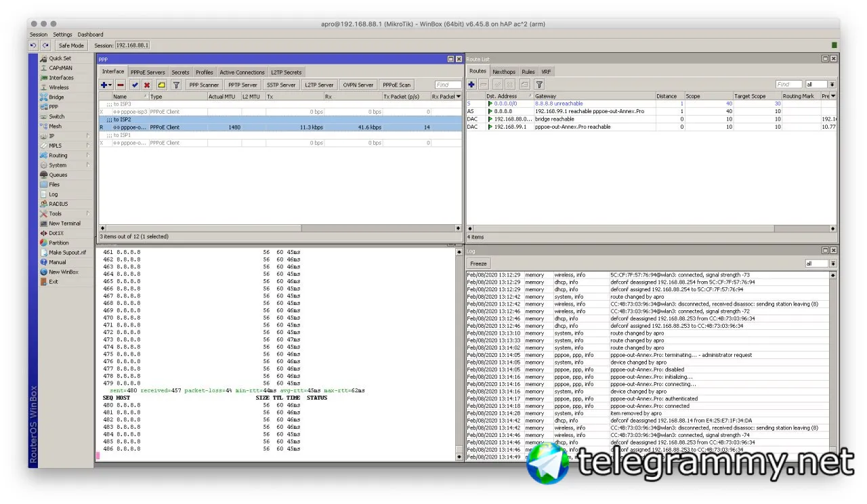Switch to the Profiles tab in PPP
The width and height of the screenshot is (867, 504).
tap(205, 72)
